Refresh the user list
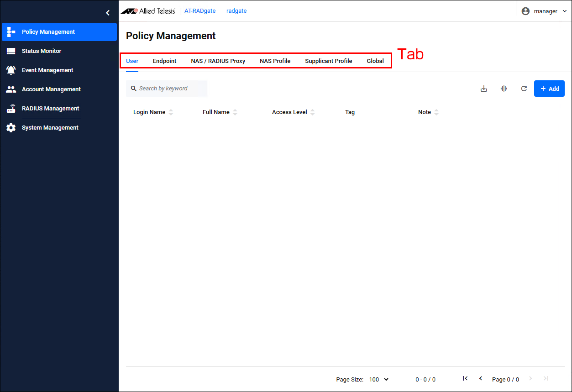The height and width of the screenshot is (392, 572). pos(524,89)
